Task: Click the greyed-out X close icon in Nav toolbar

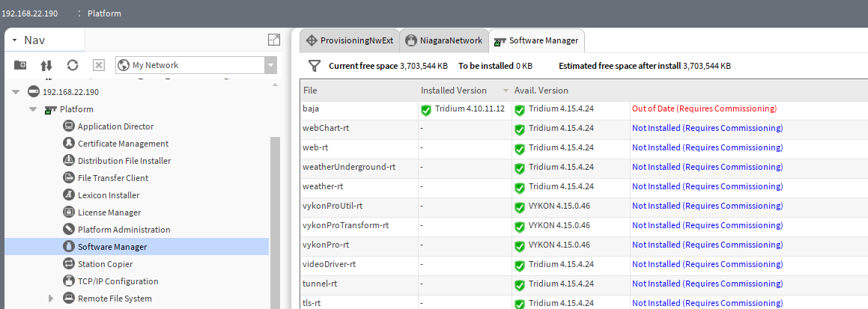Action: coord(99,65)
